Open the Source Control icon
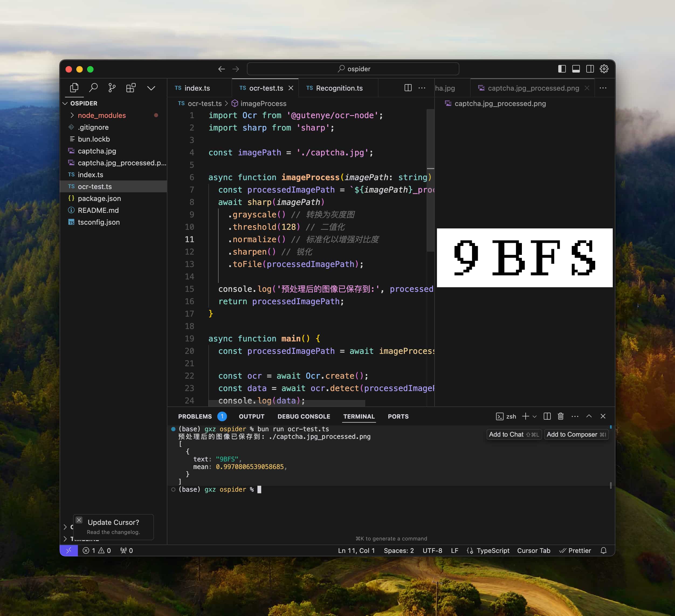This screenshot has width=675, height=616. 112,88
